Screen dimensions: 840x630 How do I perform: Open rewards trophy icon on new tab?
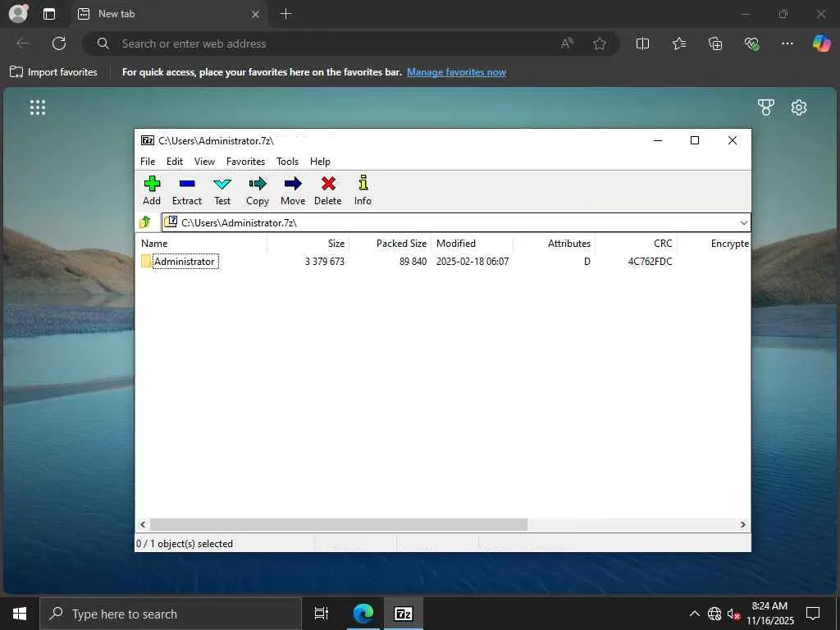(x=766, y=107)
